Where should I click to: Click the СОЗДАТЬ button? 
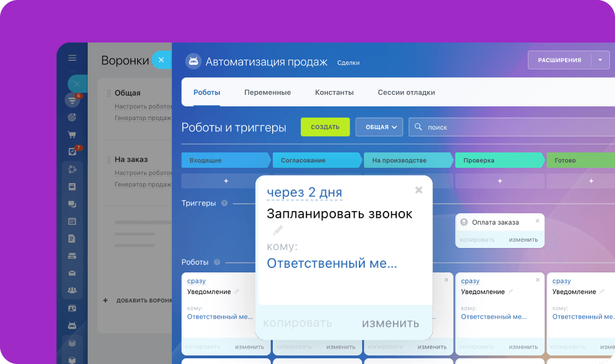pyautogui.click(x=325, y=127)
